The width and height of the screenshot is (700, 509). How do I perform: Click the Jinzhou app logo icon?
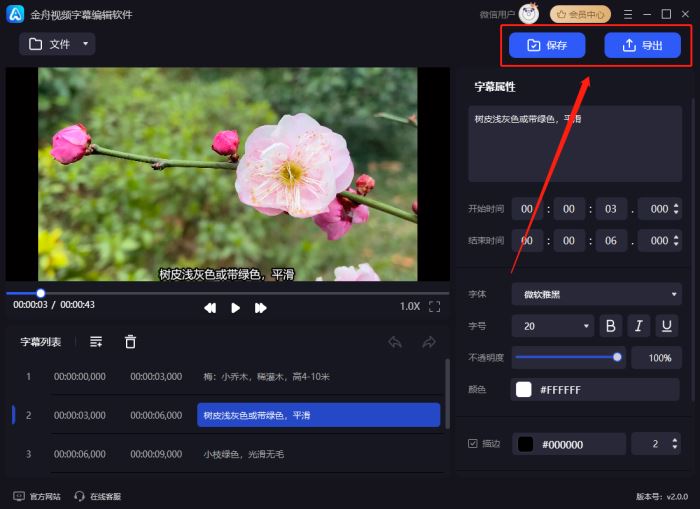(15, 14)
